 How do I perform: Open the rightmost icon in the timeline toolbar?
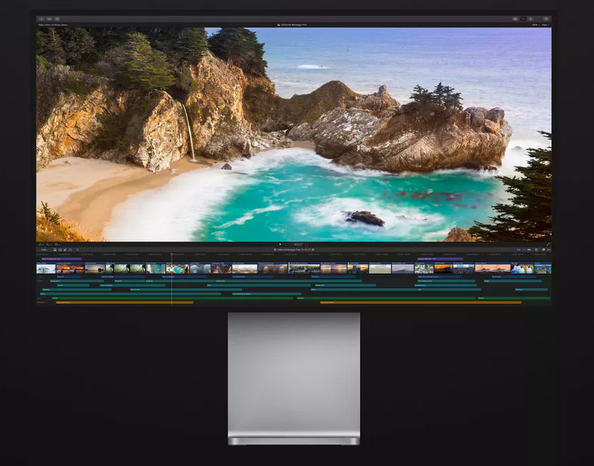(x=549, y=250)
